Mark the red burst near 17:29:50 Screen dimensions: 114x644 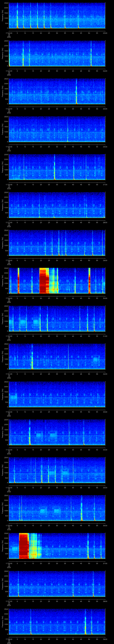[89, 280]
